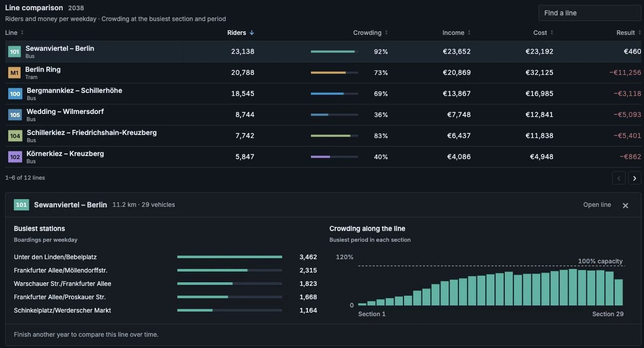Sort by the Crowding column header
Image resolution: width=644 pixels, height=348 pixels.
(x=371, y=32)
